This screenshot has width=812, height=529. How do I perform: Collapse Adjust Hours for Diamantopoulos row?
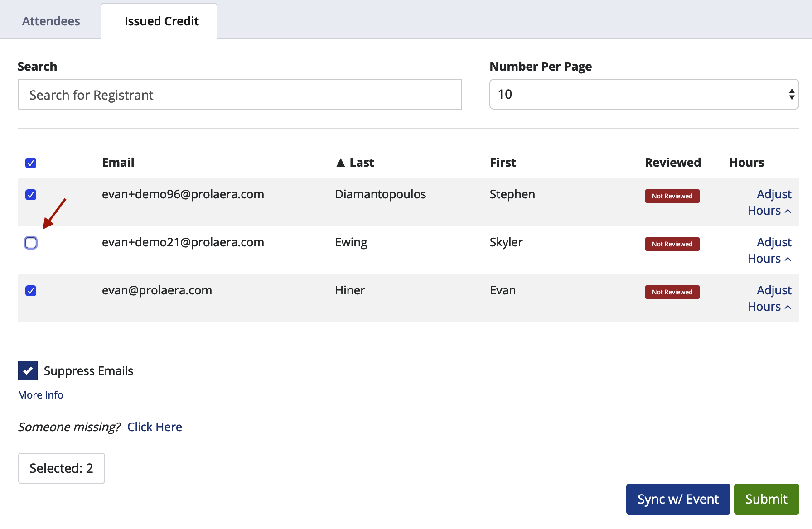769,202
